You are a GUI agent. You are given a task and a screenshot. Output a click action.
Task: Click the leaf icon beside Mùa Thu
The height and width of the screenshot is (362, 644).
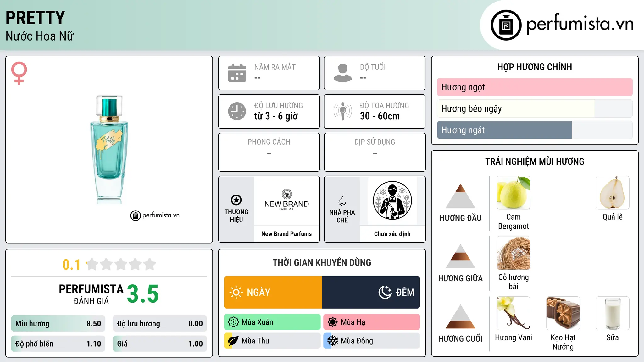pos(233,341)
